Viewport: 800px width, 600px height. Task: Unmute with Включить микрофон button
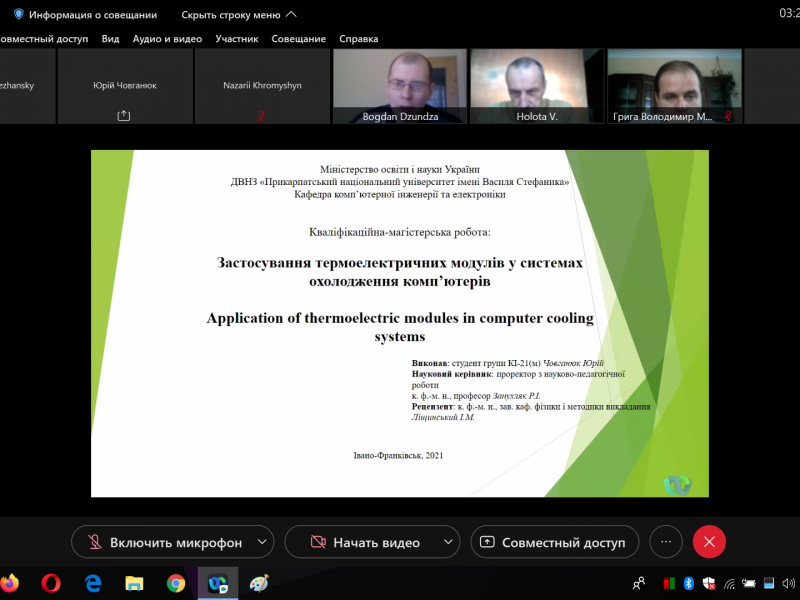pyautogui.click(x=162, y=542)
